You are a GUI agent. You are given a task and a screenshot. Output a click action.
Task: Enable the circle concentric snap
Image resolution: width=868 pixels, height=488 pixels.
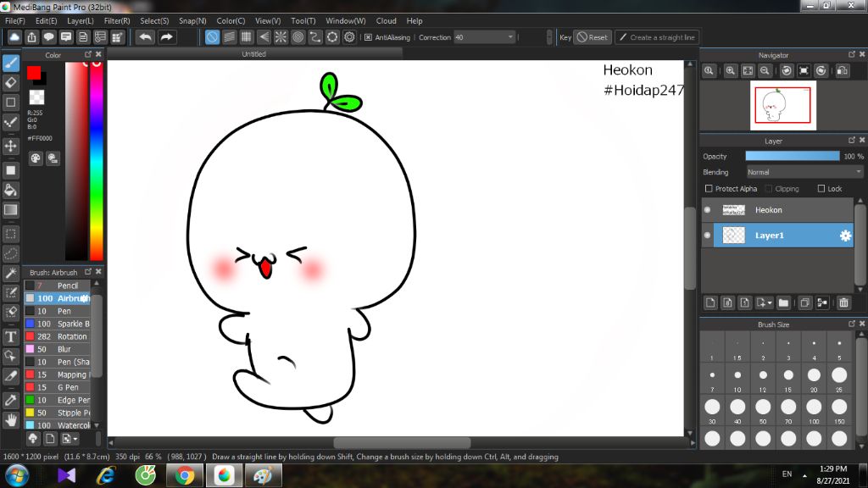click(298, 37)
